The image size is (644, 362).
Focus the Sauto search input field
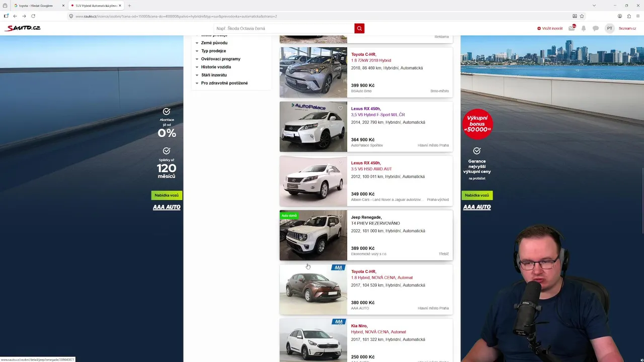(x=284, y=29)
